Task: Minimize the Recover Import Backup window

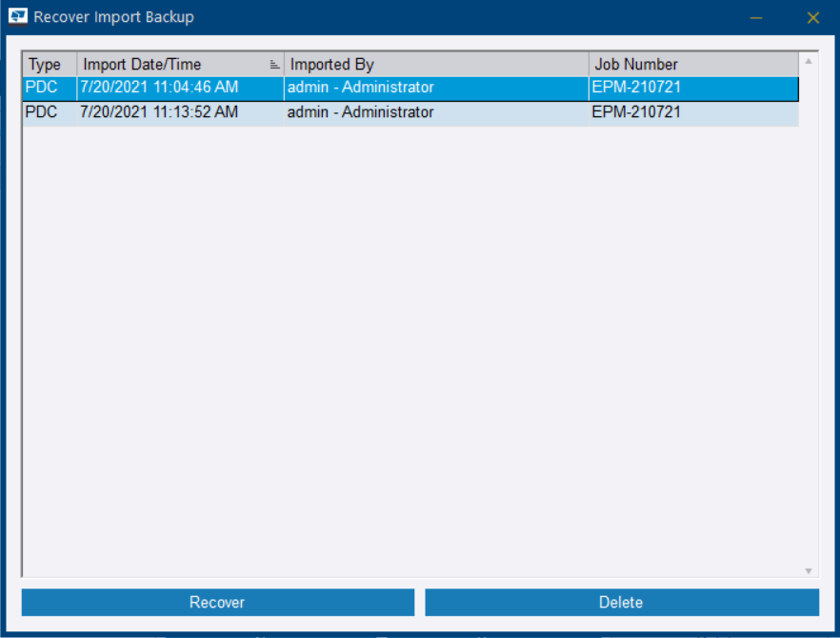Action: pyautogui.click(x=756, y=18)
